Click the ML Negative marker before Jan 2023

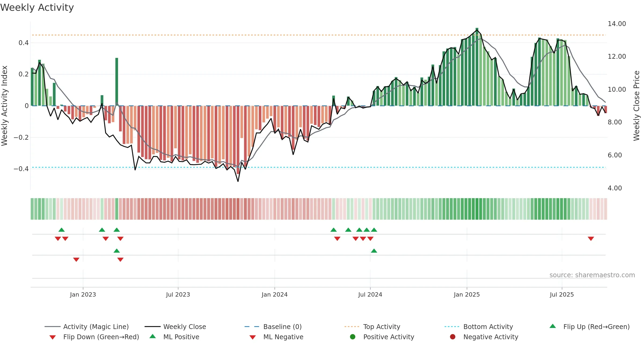coord(76,260)
